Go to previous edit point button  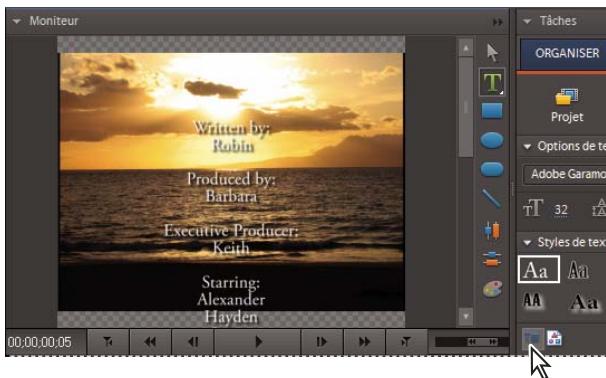(x=107, y=342)
